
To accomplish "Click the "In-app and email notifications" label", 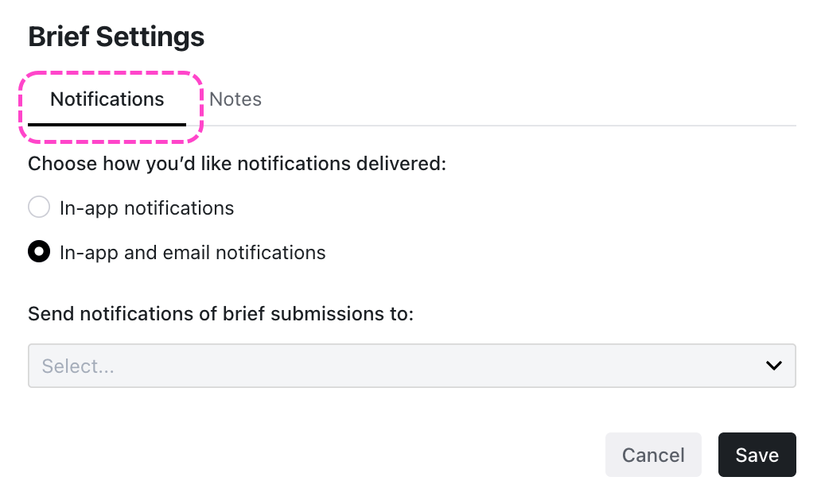I will pos(193,253).
